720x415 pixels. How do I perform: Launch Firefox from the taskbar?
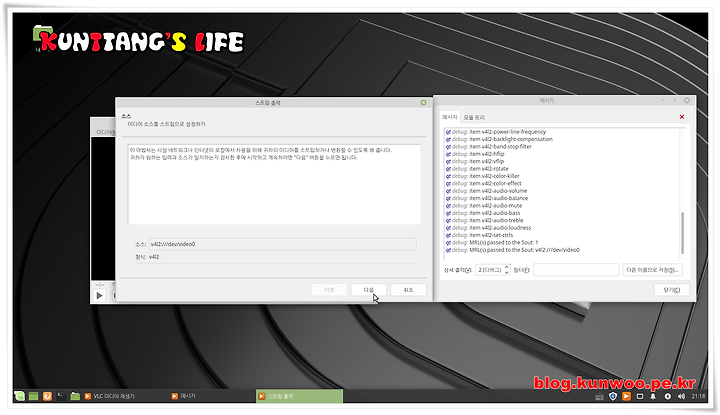(x=47, y=396)
